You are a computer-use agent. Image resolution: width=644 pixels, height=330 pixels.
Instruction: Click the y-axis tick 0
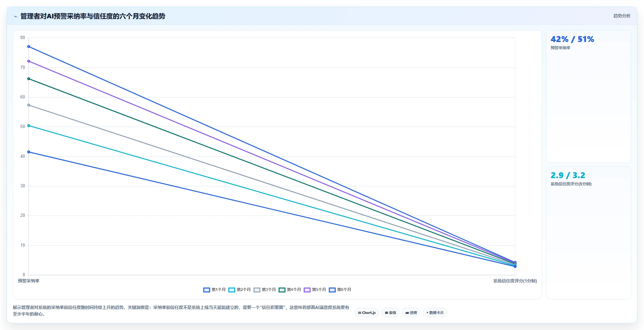tap(24, 275)
